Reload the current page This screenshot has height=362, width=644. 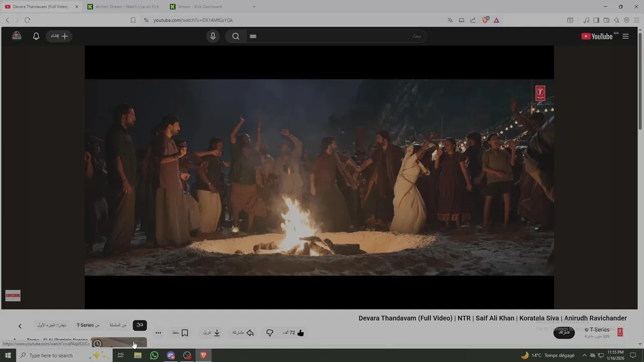tap(27, 20)
